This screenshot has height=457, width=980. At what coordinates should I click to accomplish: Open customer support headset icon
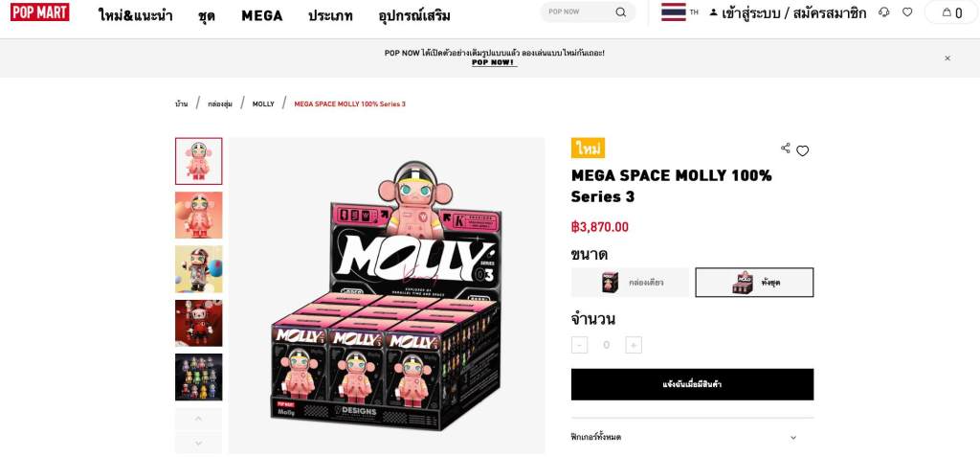[883, 12]
